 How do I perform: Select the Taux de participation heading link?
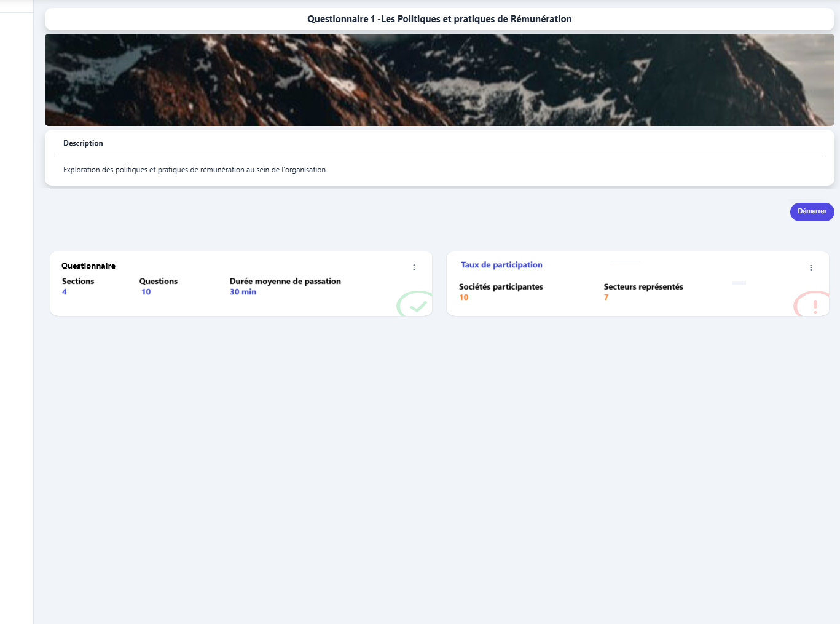point(501,265)
